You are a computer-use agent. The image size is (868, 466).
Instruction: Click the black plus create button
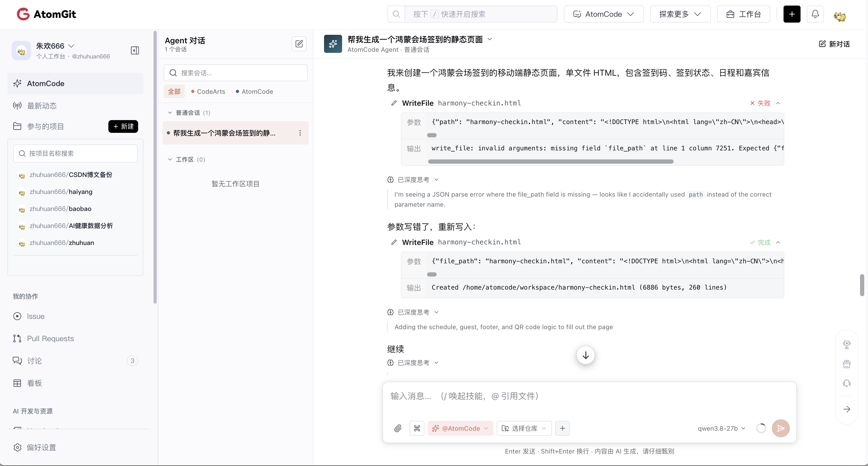[x=792, y=14]
